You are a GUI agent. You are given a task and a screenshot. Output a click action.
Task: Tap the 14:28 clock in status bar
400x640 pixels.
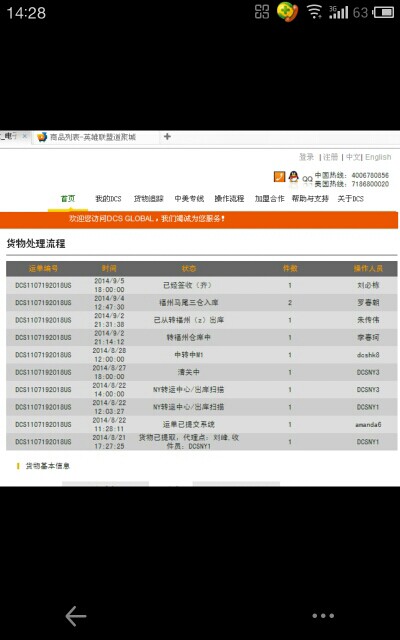(x=26, y=13)
